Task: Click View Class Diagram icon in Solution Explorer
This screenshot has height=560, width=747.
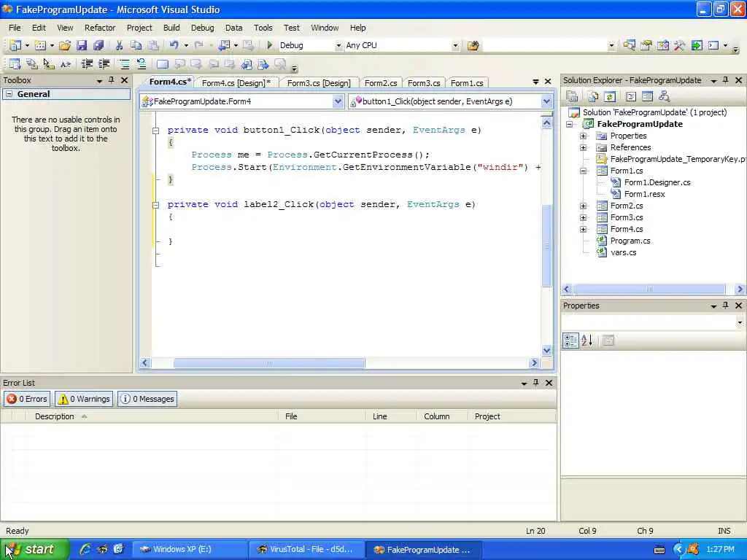Action: (x=664, y=97)
